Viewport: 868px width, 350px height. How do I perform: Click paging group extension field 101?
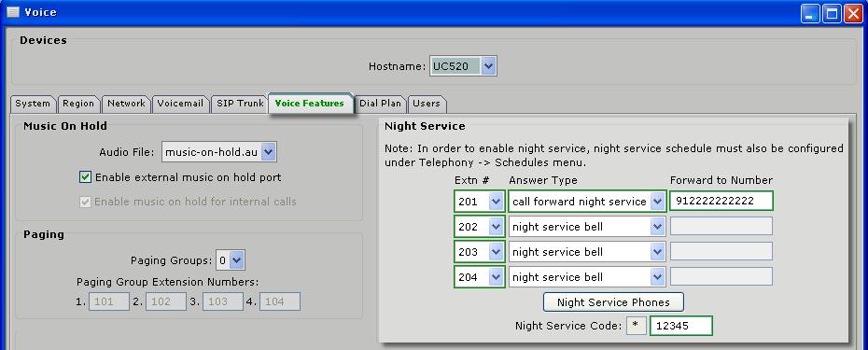109,301
